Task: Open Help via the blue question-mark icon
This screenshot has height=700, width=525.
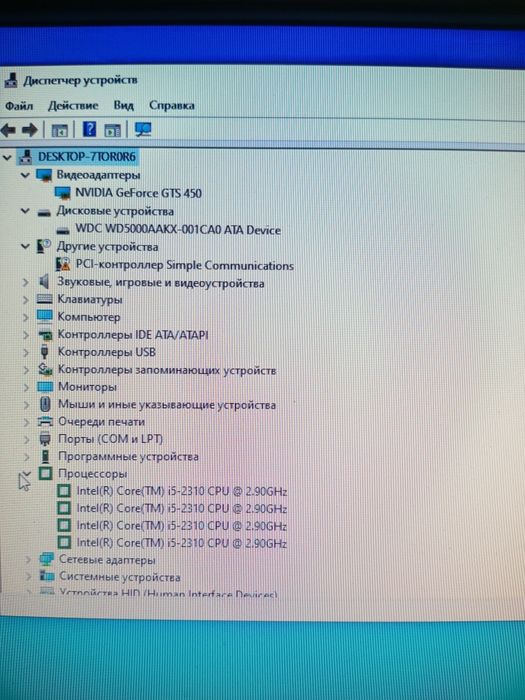Action: [89, 129]
